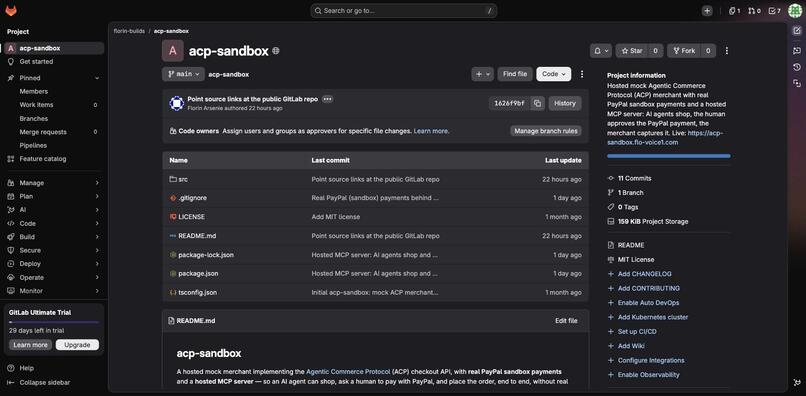Open Get started in sidebar
This screenshot has height=396, width=806.
(x=54, y=62)
